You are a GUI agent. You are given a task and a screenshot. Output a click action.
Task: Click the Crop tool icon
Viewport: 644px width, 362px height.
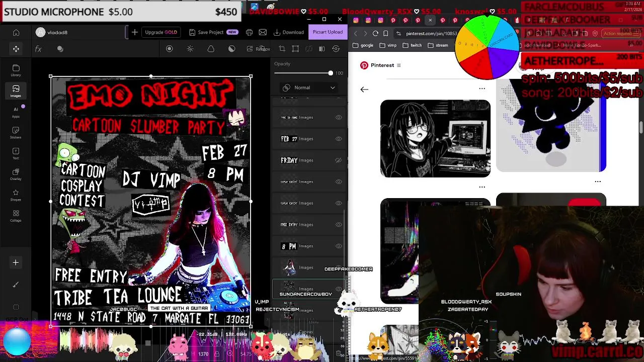pos(282,49)
